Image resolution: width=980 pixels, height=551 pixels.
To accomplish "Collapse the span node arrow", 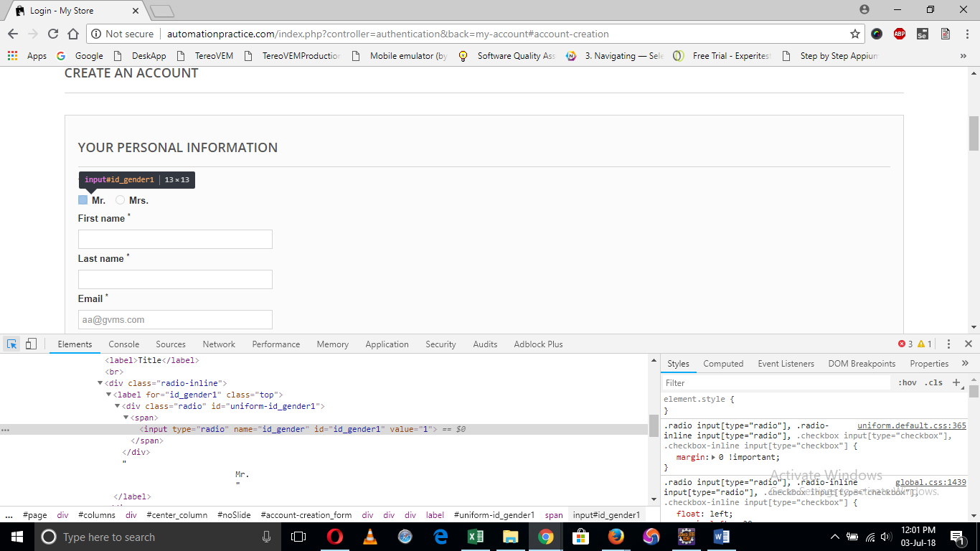I will pos(126,418).
